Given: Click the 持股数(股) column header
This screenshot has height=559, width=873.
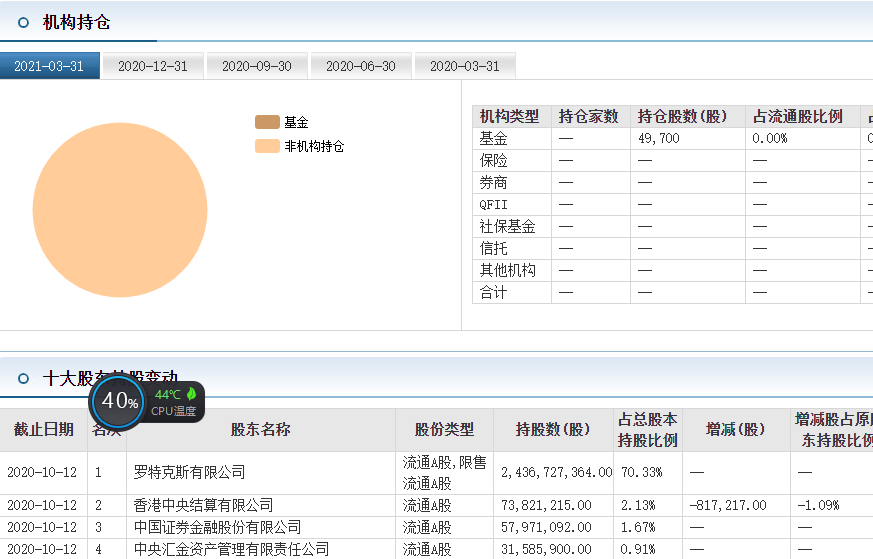Looking at the screenshot, I should [553, 429].
